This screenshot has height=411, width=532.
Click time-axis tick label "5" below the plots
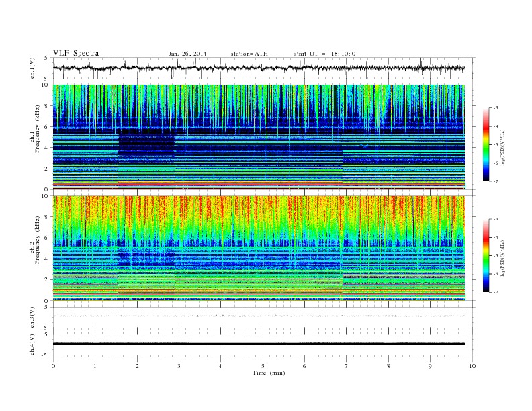[x=263, y=366]
